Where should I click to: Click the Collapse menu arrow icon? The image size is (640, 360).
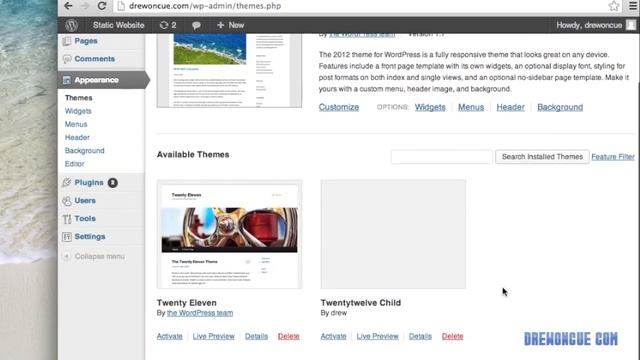pos(67,256)
